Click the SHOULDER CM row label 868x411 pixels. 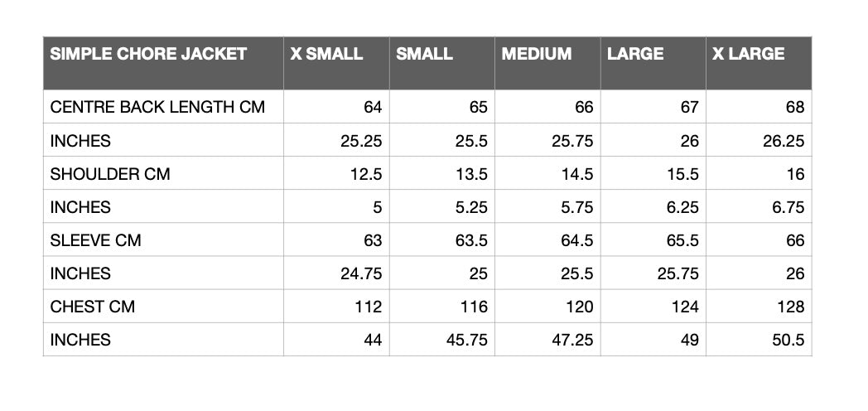[x=163, y=173]
